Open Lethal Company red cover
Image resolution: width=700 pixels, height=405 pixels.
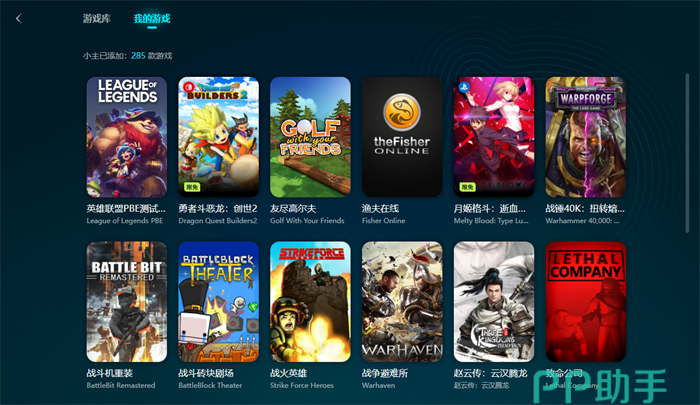[x=586, y=302]
